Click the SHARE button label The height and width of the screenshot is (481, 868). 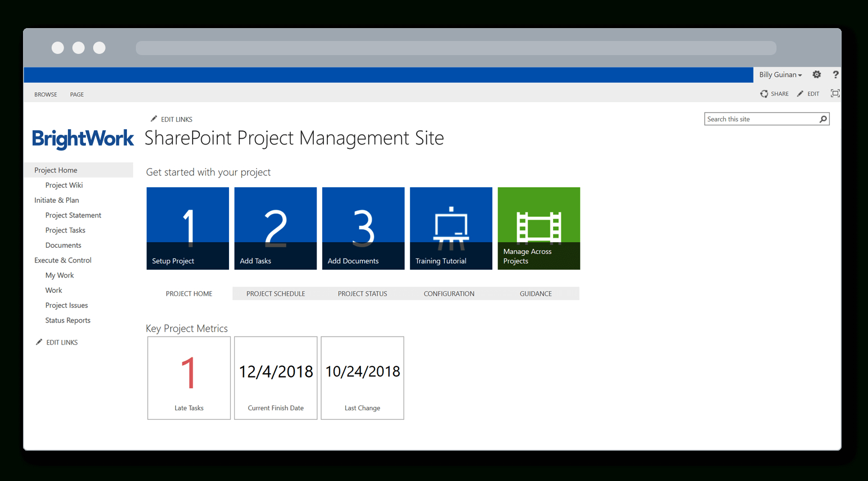[x=779, y=94]
